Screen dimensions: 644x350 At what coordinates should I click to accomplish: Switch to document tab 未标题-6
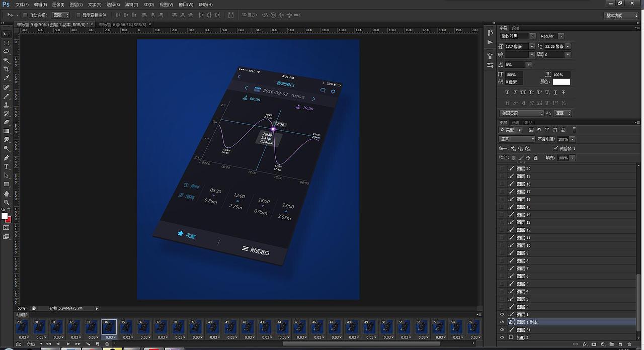[x=122, y=24]
